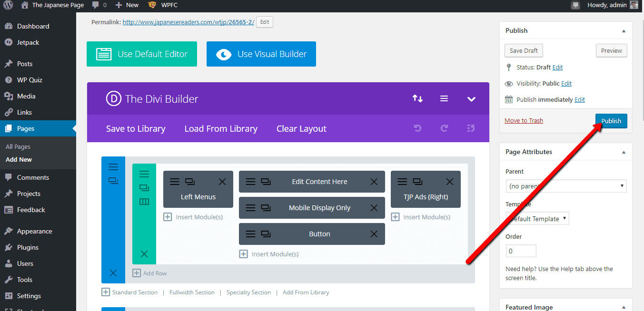Click the Divi Builder undo icon

[417, 128]
